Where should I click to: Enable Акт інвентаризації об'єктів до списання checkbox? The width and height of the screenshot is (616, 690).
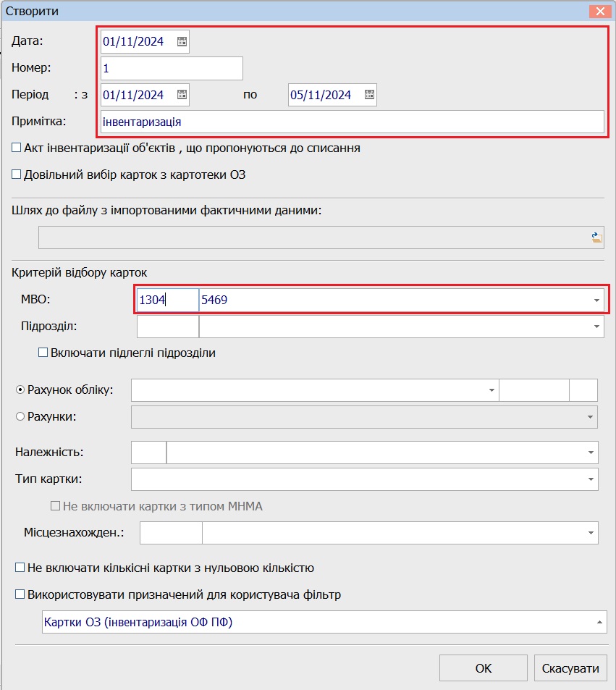coord(16,148)
